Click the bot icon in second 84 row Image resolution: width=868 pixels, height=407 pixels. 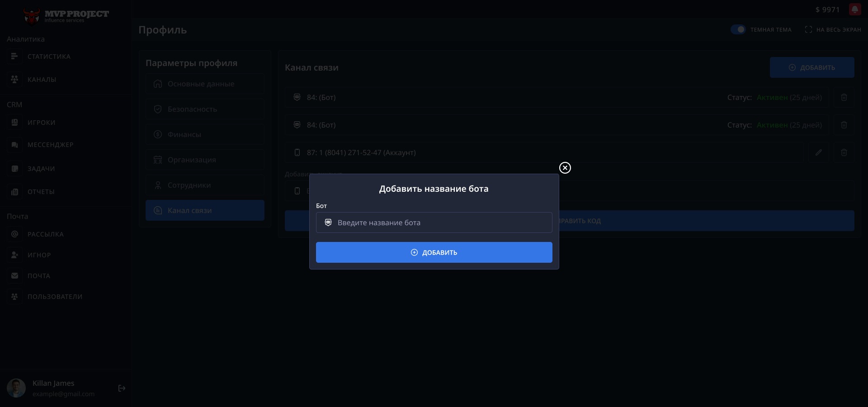pyautogui.click(x=297, y=125)
